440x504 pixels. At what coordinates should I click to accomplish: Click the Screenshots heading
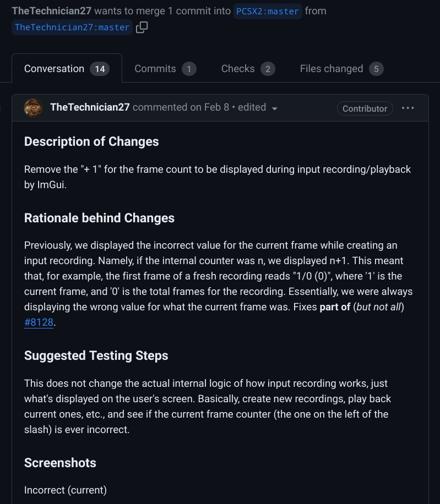point(60,463)
